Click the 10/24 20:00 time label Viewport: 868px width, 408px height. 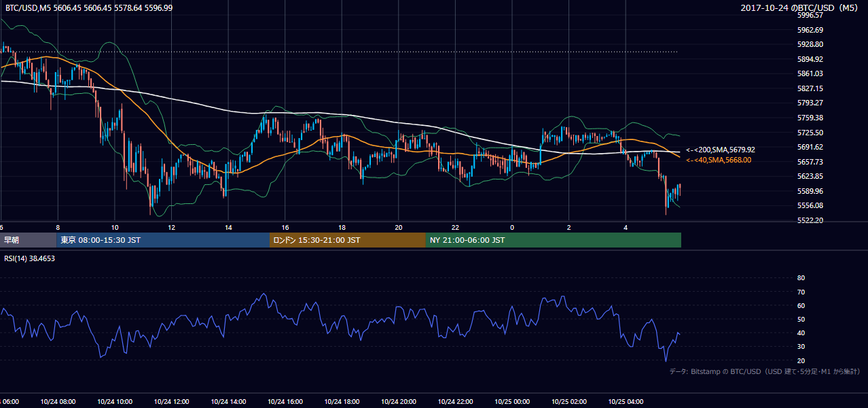(399, 402)
